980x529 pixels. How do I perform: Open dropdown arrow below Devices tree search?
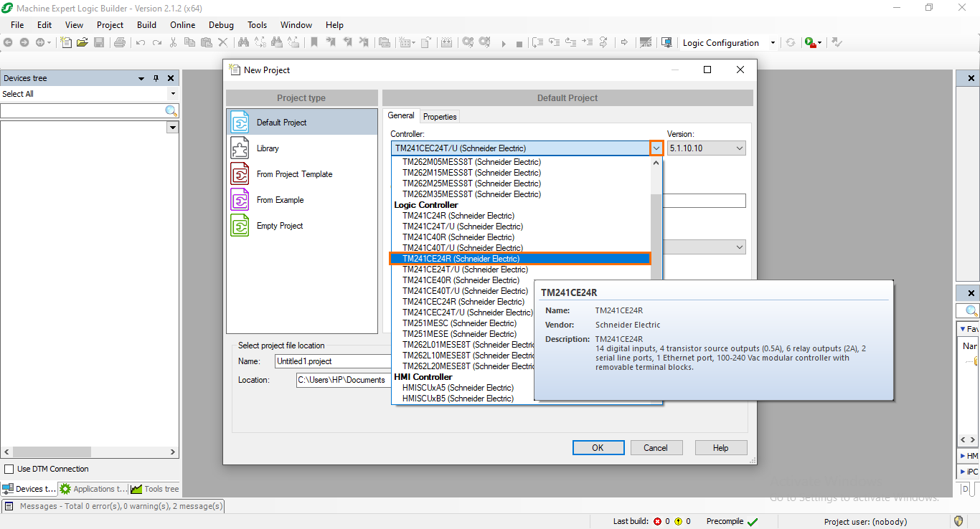click(172, 127)
